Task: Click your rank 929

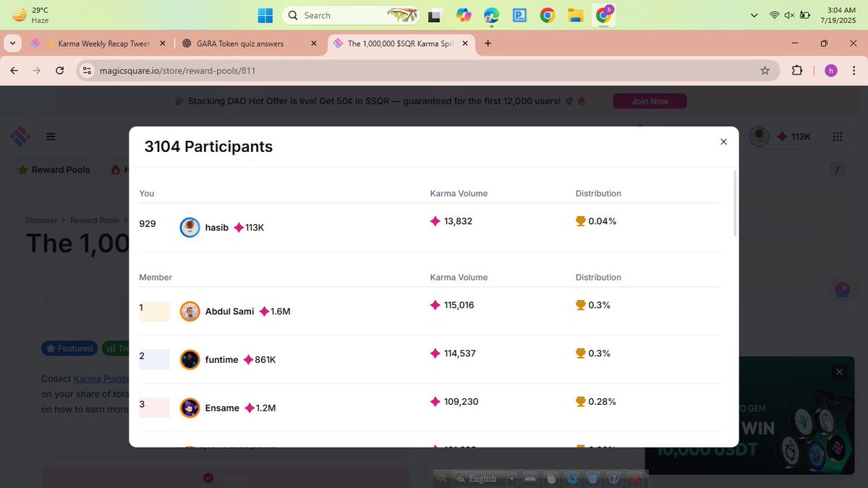Action: [148, 223]
